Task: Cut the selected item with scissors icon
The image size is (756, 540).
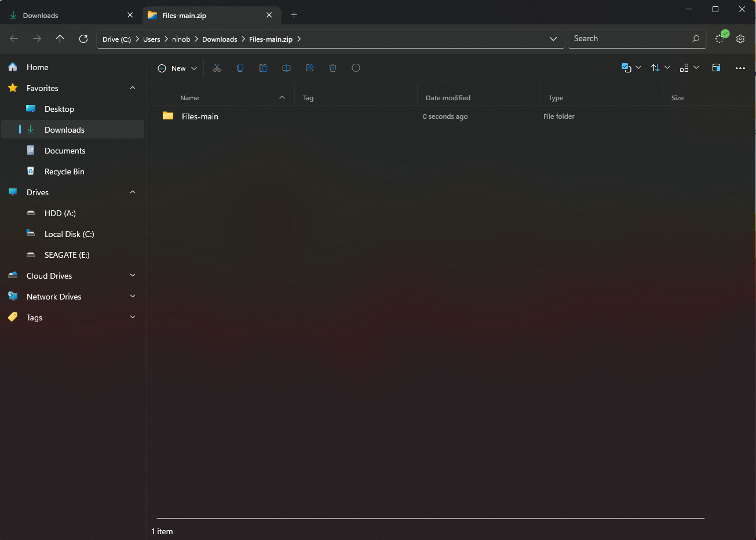Action: pyautogui.click(x=217, y=68)
